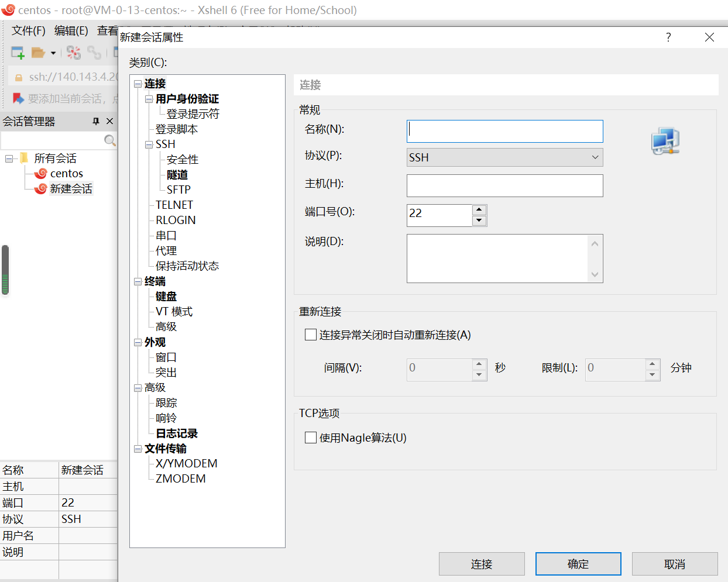Screen dimensions: 728x582
Task: Collapse the 用户身份验证 node
Action: [149, 99]
